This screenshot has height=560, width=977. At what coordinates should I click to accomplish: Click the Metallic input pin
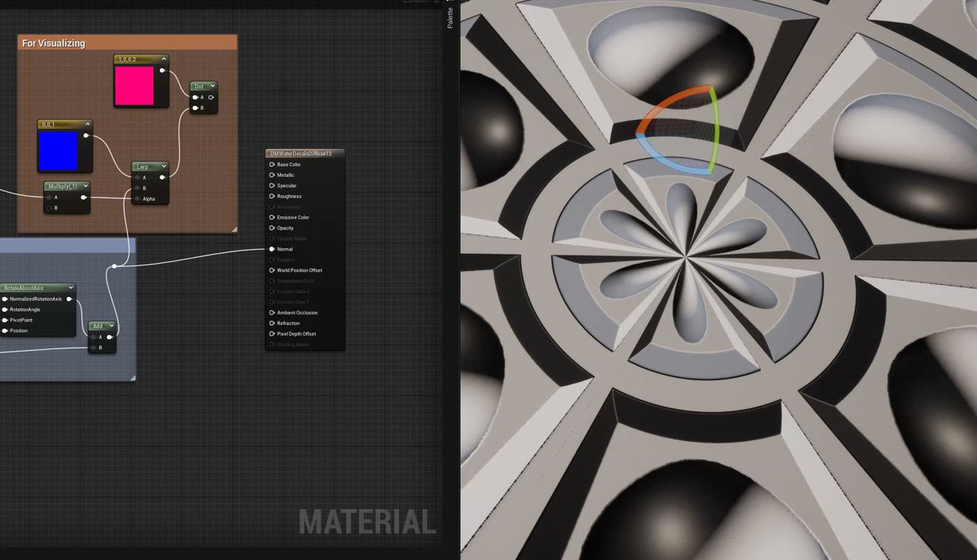point(272,175)
